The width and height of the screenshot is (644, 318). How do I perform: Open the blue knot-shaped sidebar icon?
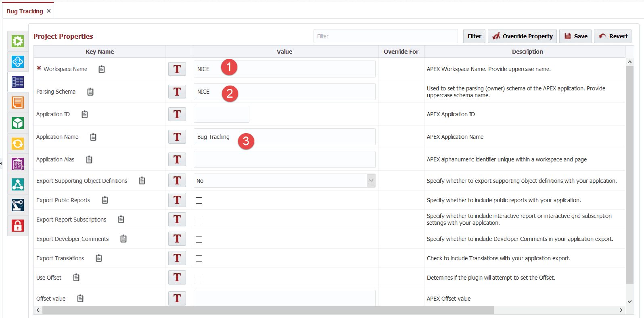pyautogui.click(x=18, y=62)
